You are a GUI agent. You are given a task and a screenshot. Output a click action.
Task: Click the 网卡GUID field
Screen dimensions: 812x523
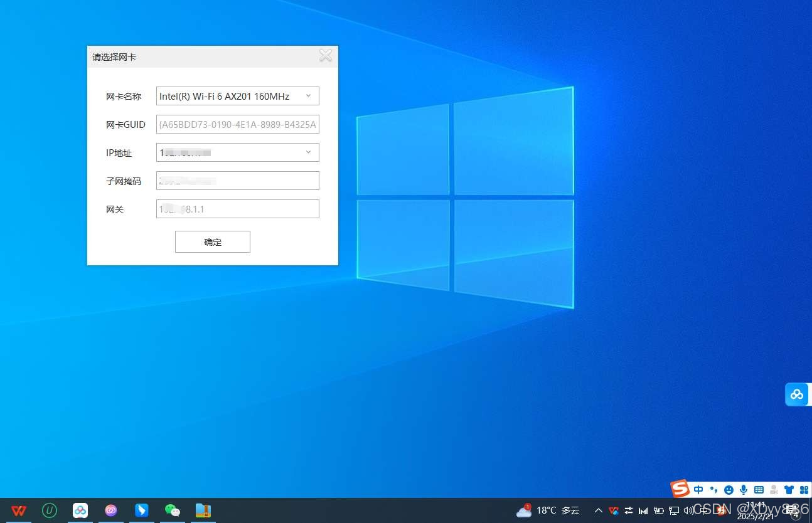point(238,124)
